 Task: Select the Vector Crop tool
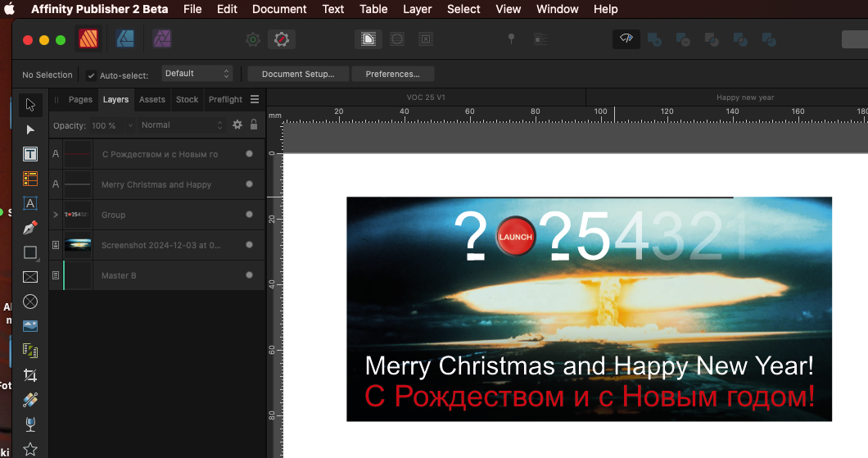30,375
